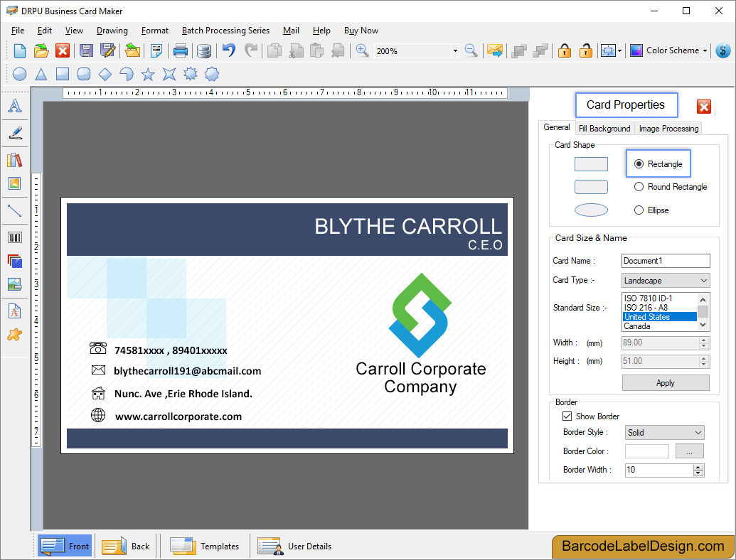
Task: Click the dollar buy icon in toolbar
Action: (723, 50)
